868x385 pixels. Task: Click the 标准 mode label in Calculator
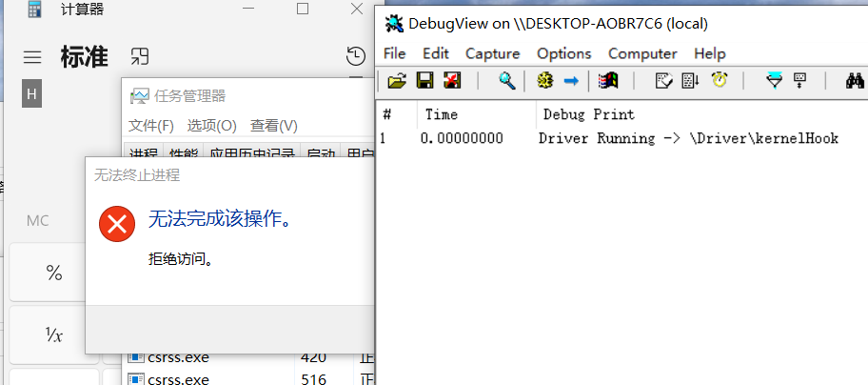tap(84, 57)
